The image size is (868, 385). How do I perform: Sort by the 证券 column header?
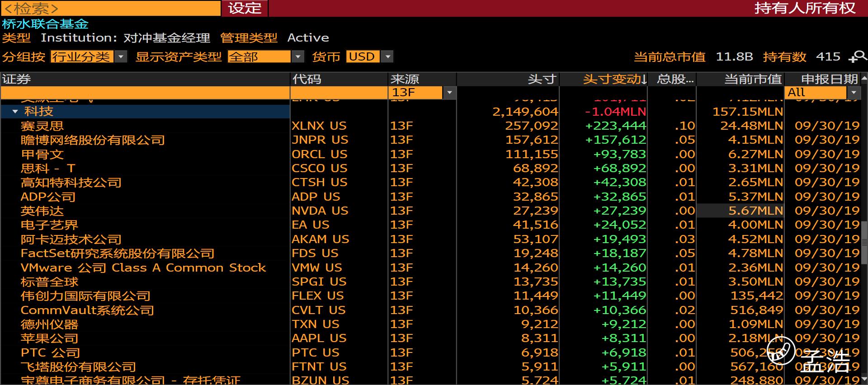(145, 79)
